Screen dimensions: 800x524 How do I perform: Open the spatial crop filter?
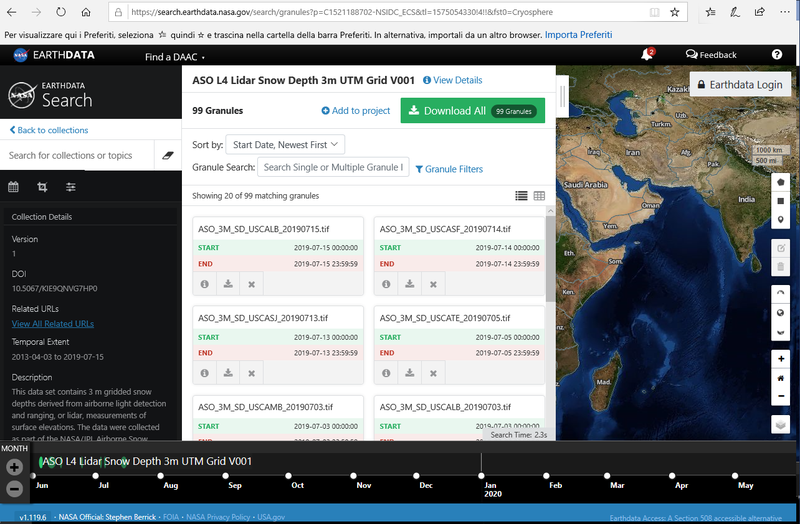pos(42,187)
